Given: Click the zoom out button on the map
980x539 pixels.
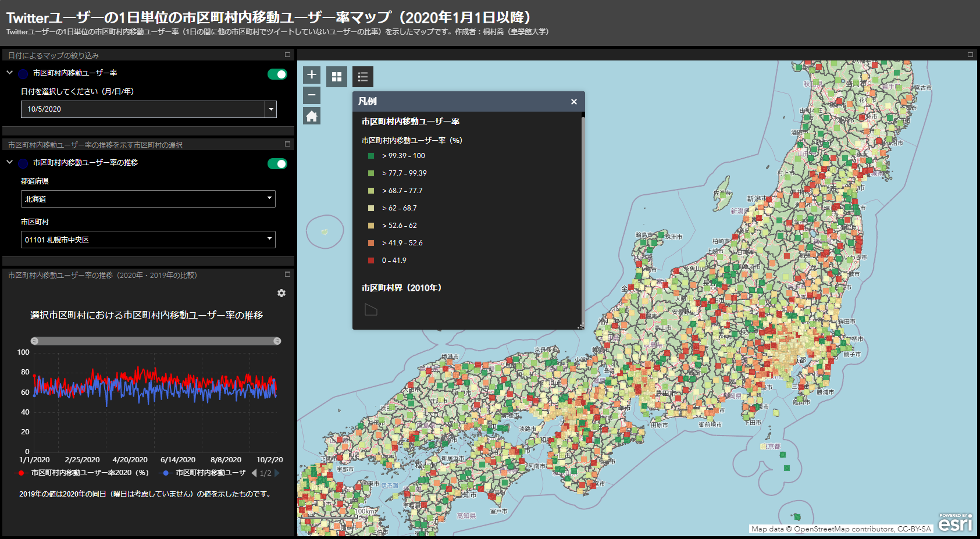Looking at the screenshot, I should tap(311, 95).
